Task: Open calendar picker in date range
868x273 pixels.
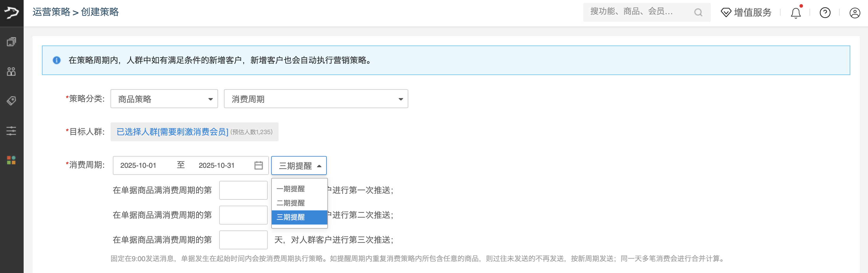Action: click(259, 165)
